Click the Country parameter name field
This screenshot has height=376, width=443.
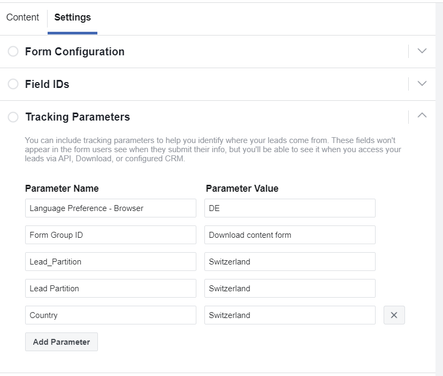111,315
